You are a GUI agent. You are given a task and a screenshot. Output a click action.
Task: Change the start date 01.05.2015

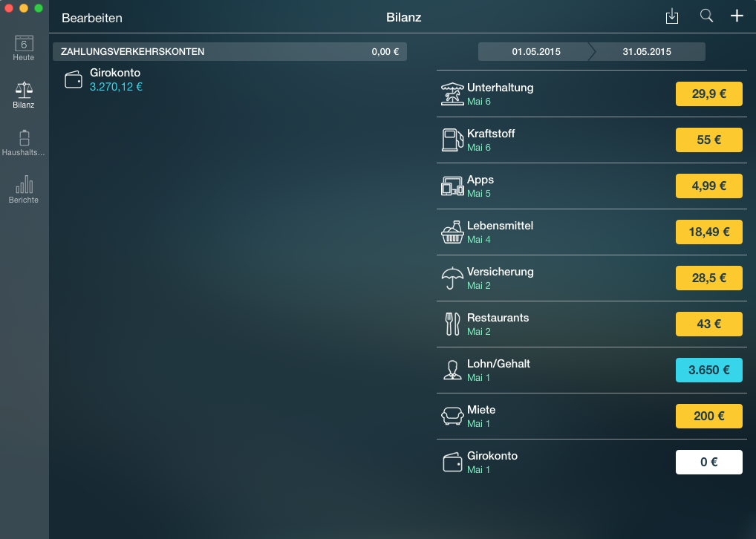coord(535,52)
